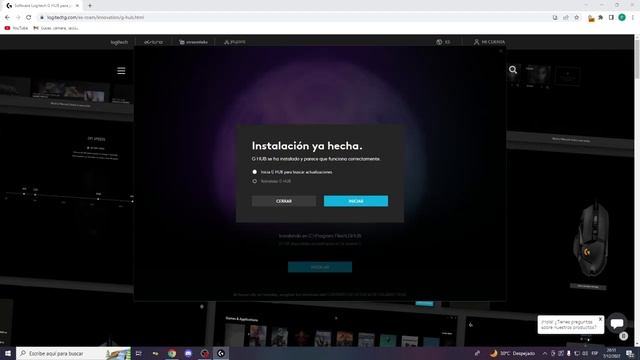The image size is (640, 360).
Task: Open the extensions puzzle icon
Action: coord(601,18)
